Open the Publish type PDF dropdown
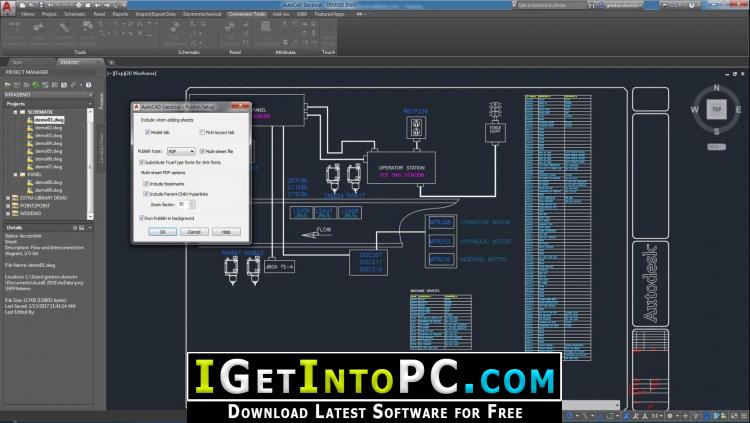Viewport: 750px width, 423px height. 181,151
